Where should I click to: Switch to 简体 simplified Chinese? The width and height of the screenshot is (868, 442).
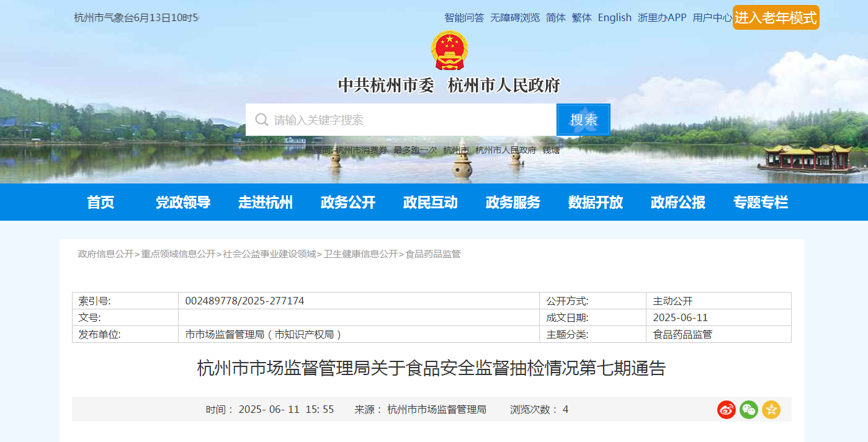pos(556,18)
